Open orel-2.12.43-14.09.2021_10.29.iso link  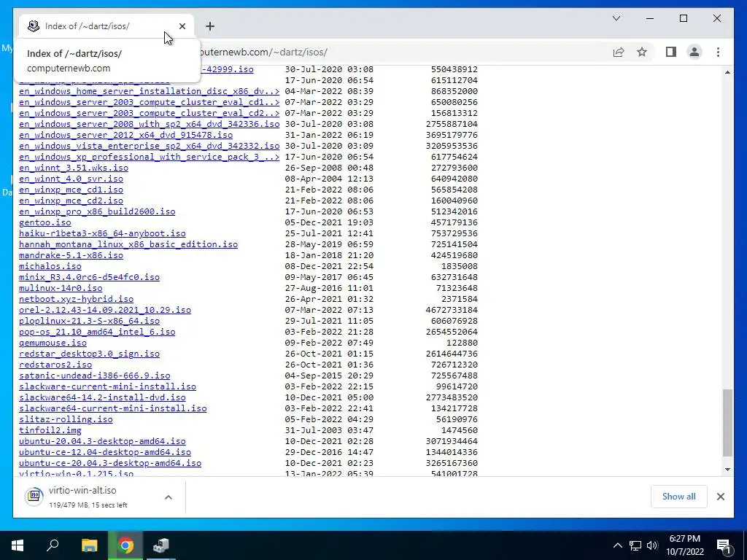105,311
